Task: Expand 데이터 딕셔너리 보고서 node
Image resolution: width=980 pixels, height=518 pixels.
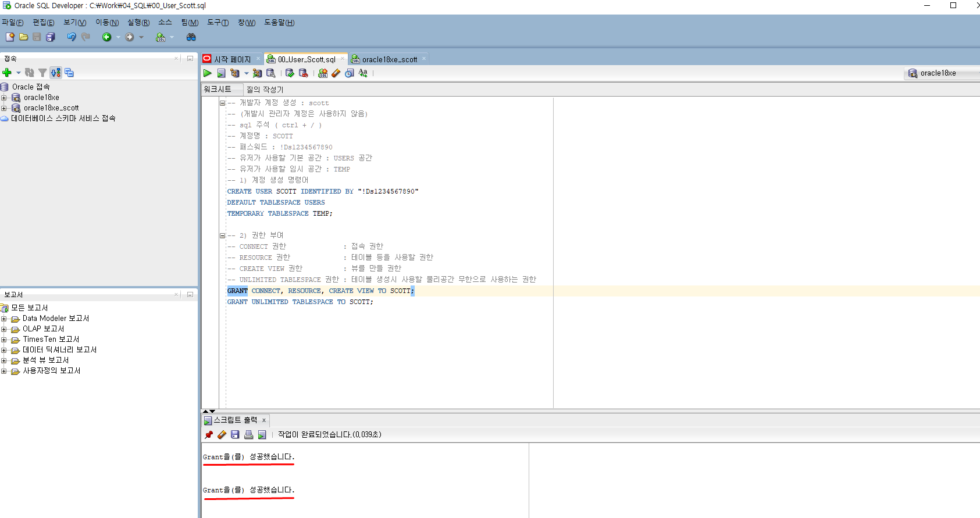Action: click(4, 350)
